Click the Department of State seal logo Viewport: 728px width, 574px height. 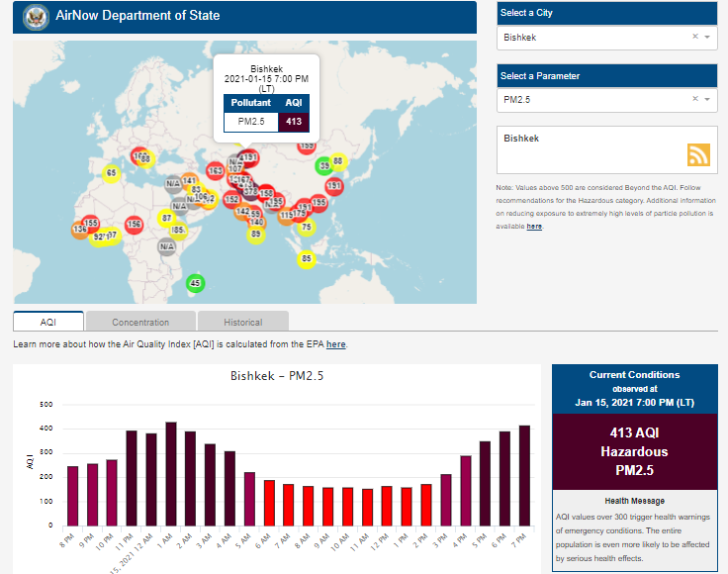pos(37,17)
